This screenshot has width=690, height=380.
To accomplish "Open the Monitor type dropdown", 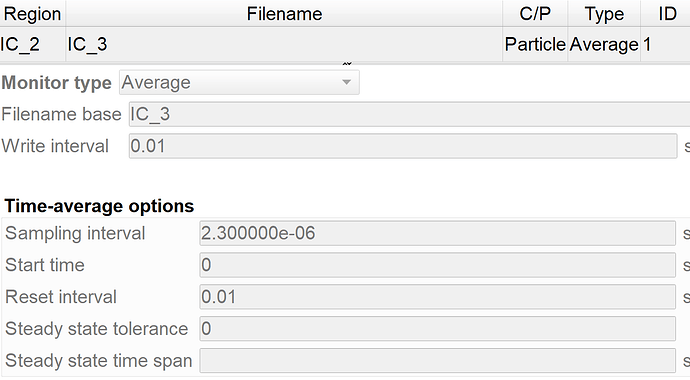I will 239,82.
